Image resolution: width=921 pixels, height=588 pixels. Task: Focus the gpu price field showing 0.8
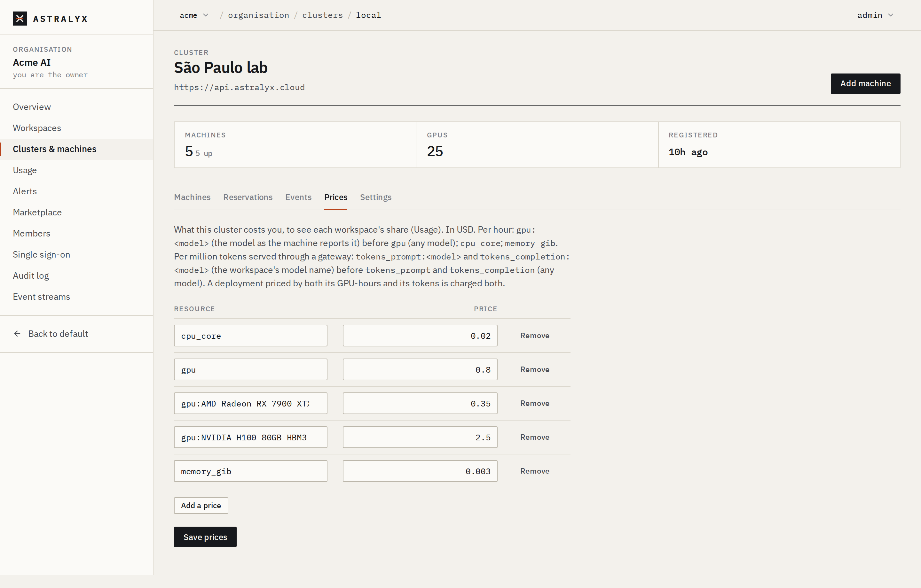coord(420,369)
